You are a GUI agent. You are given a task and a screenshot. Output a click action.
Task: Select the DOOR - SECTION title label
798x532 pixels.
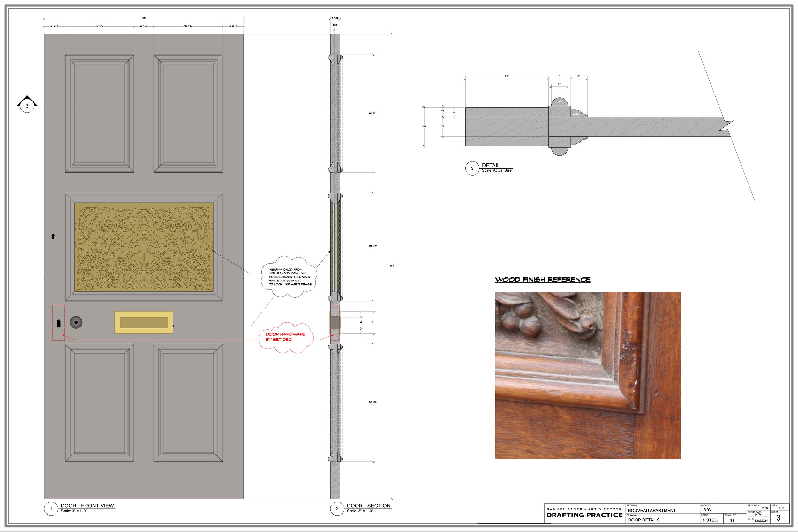pos(368,505)
